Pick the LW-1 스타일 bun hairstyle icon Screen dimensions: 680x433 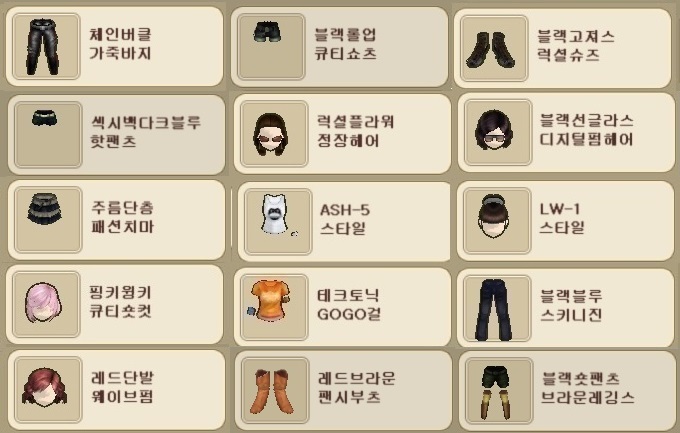pos(497,221)
